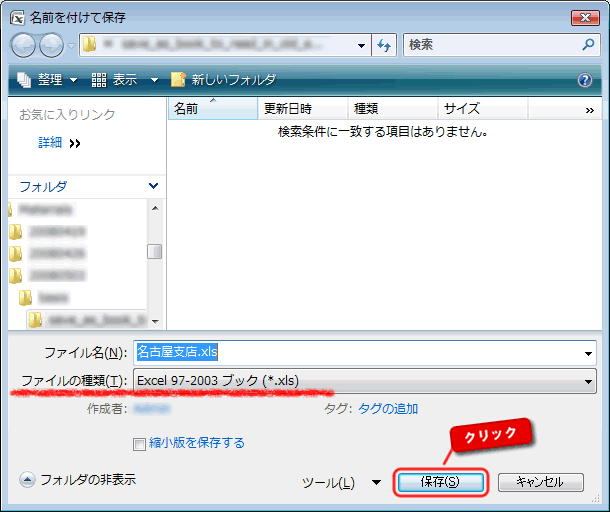Open the recent pages dropdown beside Forward
Screen dimensions: 610x512
71,46
